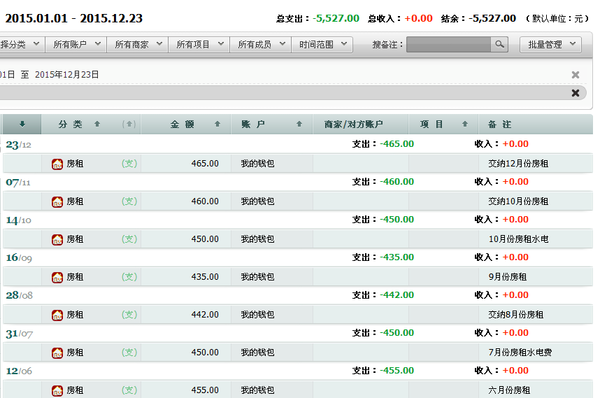This screenshot has width=600, height=398.
Task: Click the 房租 icon in the 442.00 row
Action: coord(57,315)
